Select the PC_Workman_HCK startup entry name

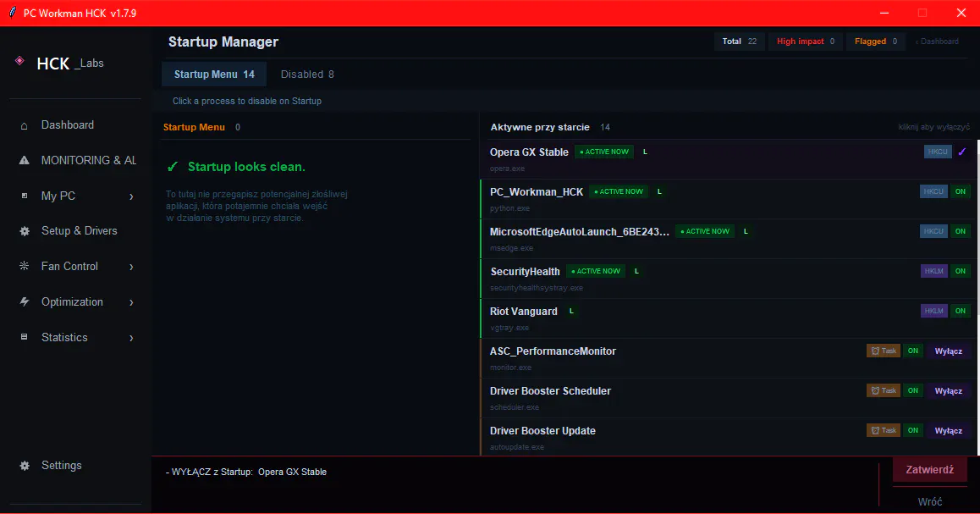[x=537, y=192]
